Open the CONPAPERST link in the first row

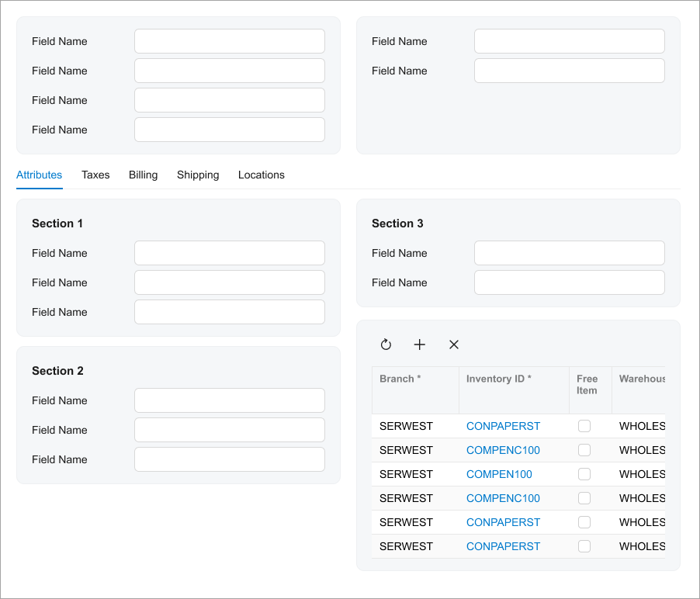(x=503, y=426)
